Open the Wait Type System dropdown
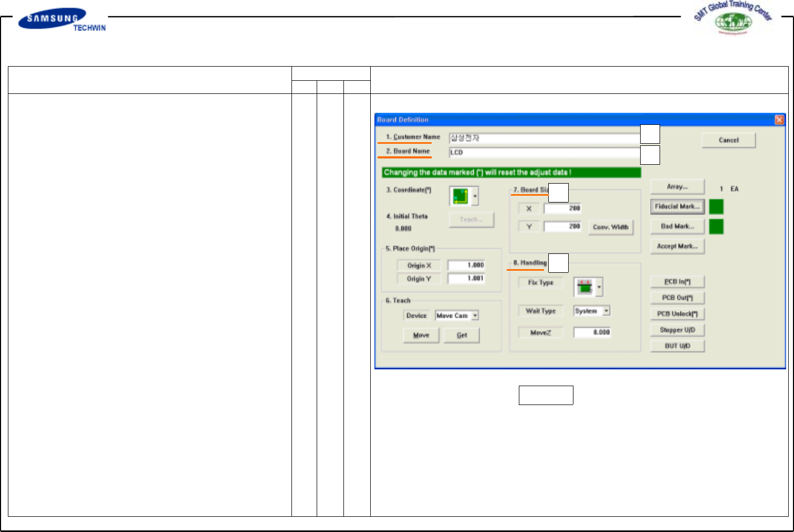Image resolution: width=794 pixels, height=532 pixels. pos(606,311)
